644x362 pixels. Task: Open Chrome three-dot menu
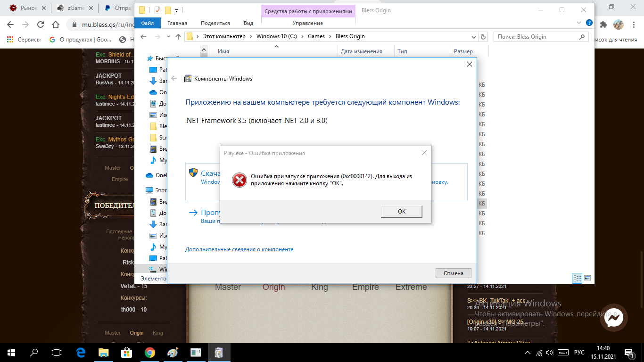tap(634, 24)
